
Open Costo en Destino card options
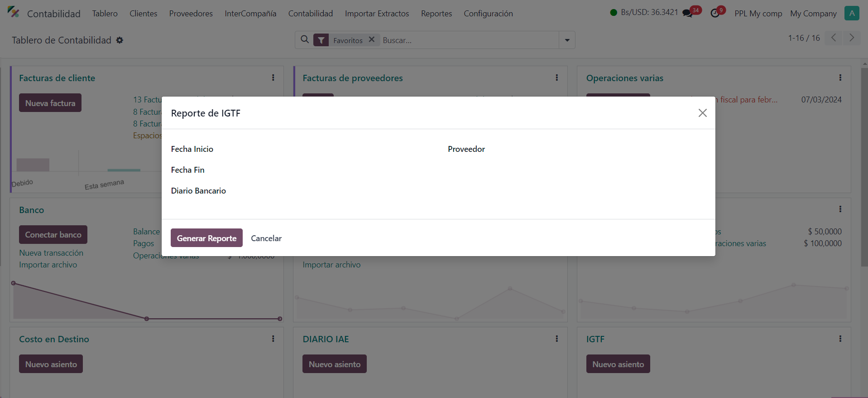pos(273,339)
